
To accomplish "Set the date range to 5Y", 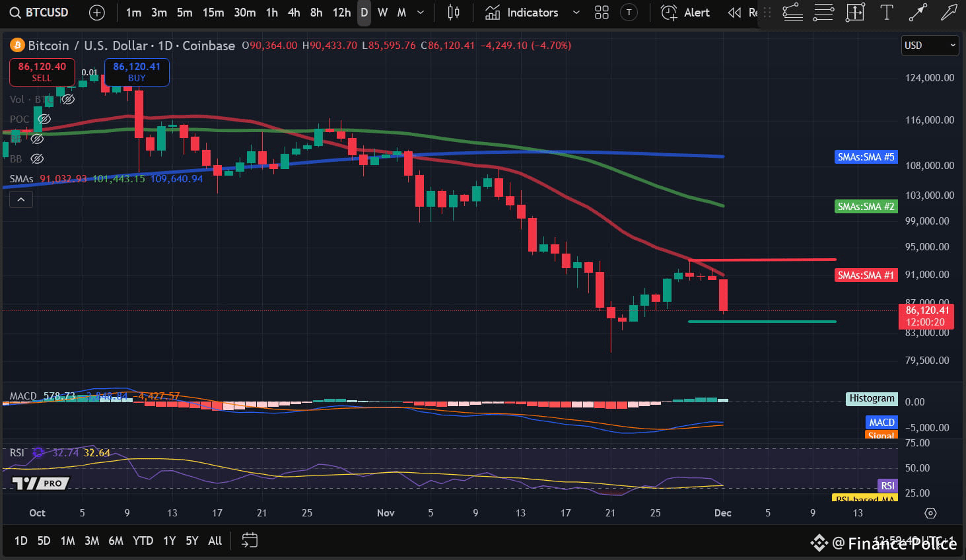I will click(192, 541).
